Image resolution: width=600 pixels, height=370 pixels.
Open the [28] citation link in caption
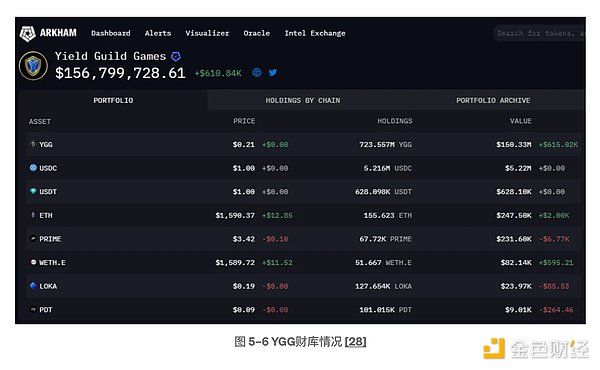(355, 341)
